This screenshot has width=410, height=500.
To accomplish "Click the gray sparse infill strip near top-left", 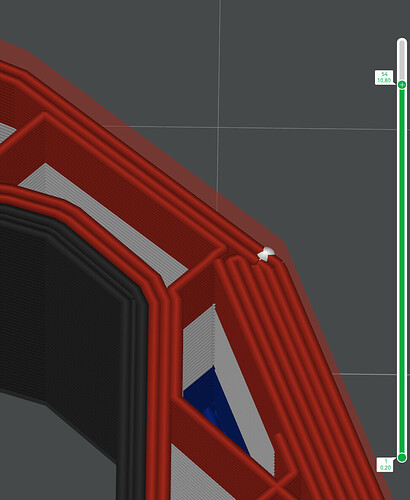I will click(7, 132).
